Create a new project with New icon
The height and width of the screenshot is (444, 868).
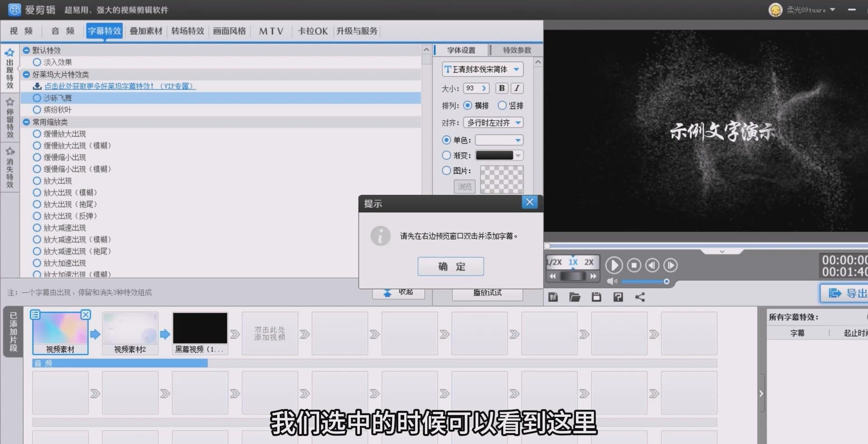[x=553, y=297]
